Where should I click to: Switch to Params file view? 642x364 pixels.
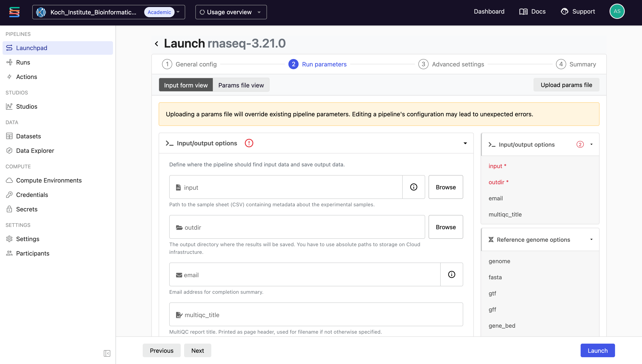pos(241,85)
